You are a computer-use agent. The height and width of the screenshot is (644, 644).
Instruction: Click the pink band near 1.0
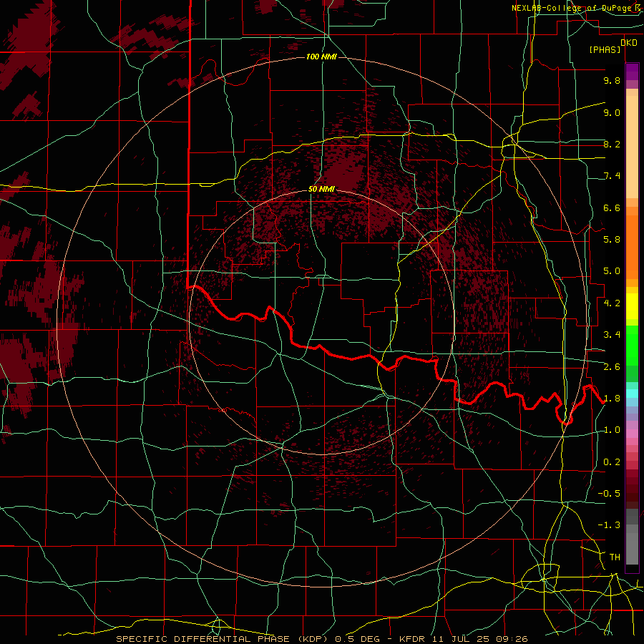click(x=632, y=434)
